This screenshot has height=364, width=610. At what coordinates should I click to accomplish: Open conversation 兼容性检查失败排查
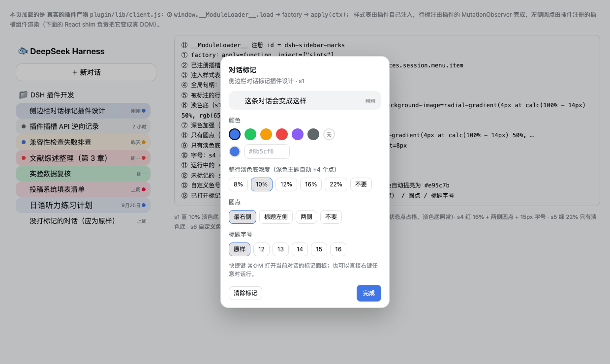pyautogui.click(x=83, y=142)
